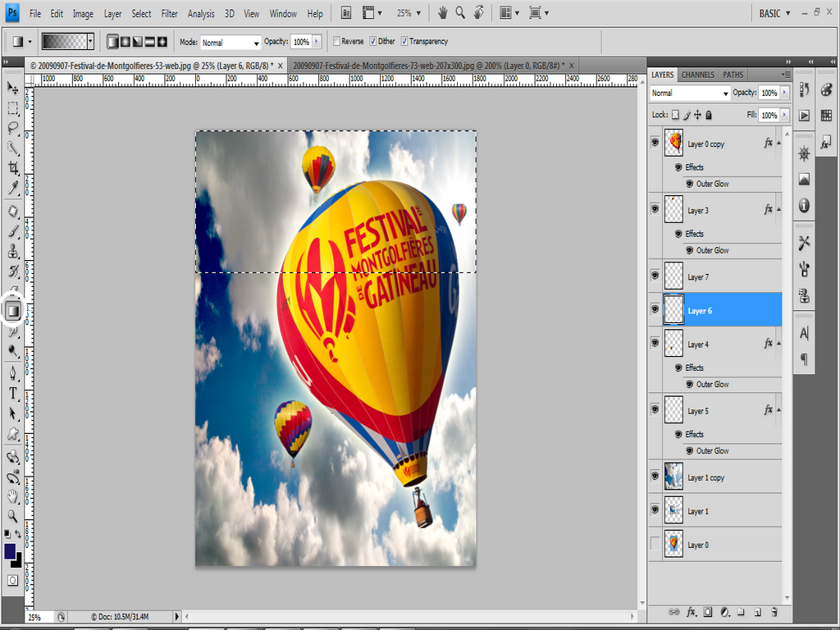
Task: Hide Layer 0 copy visibility
Action: [x=655, y=142]
